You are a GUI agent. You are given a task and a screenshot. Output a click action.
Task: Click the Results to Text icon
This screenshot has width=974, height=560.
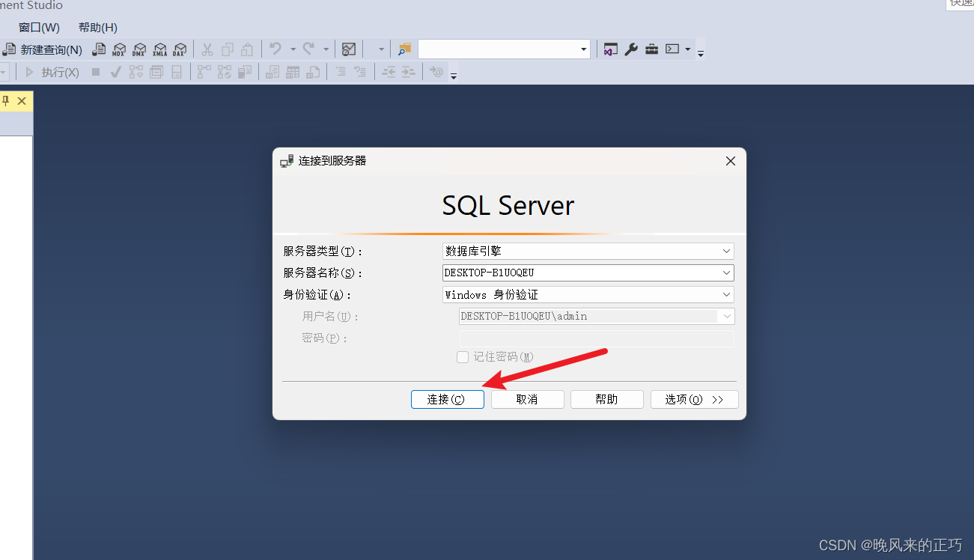[273, 72]
